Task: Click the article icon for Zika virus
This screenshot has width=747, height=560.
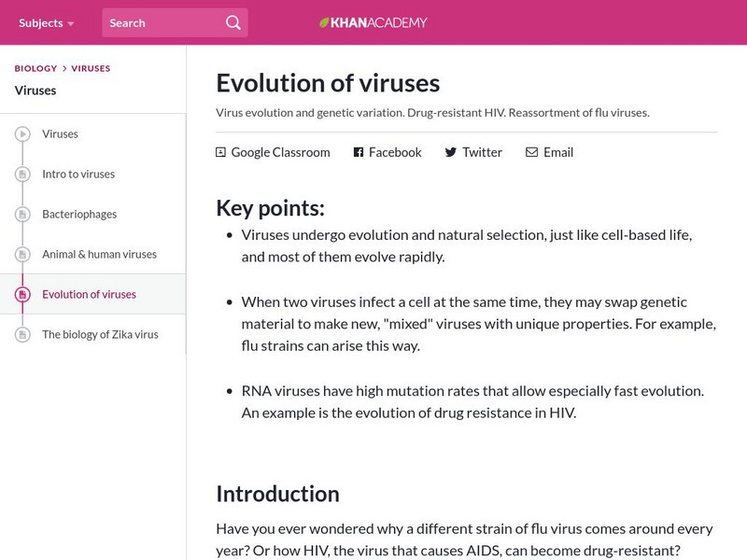Action: coord(22,335)
